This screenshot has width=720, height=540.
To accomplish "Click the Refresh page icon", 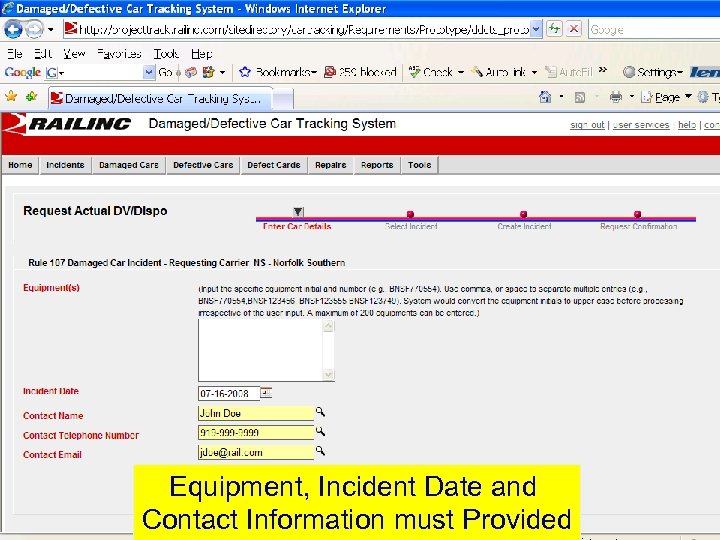I will pos(555,29).
